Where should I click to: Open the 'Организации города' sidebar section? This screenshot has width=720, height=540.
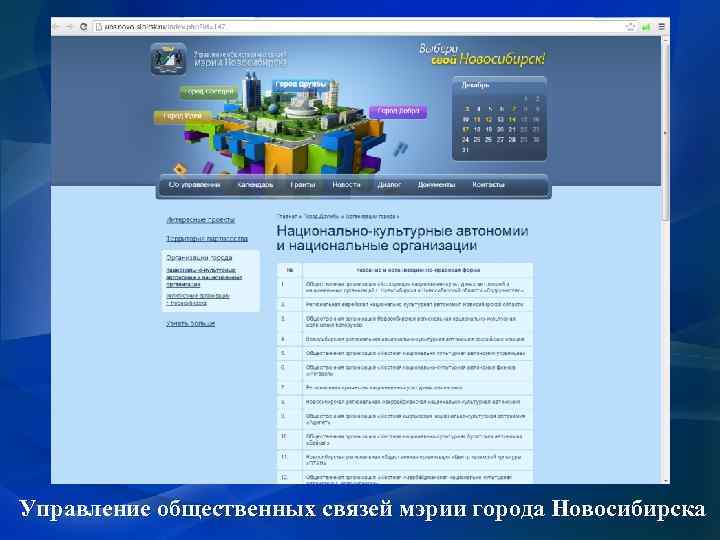pyautogui.click(x=199, y=258)
